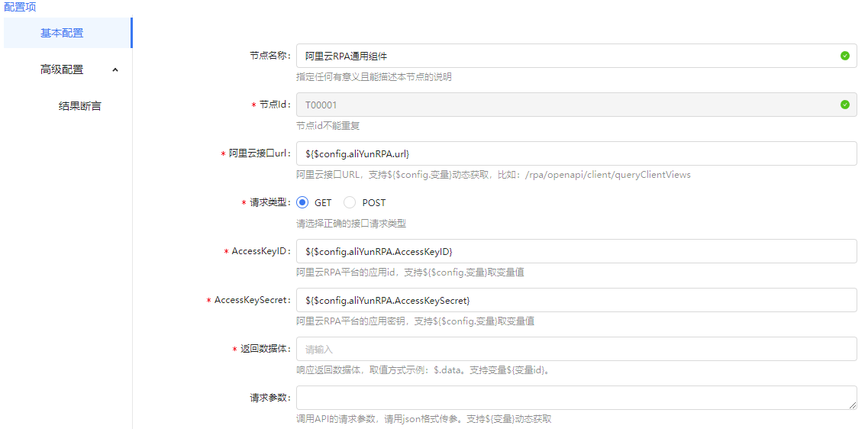Click into the AccessKeyID input box
Screen dimensions: 868x429
click(x=576, y=251)
